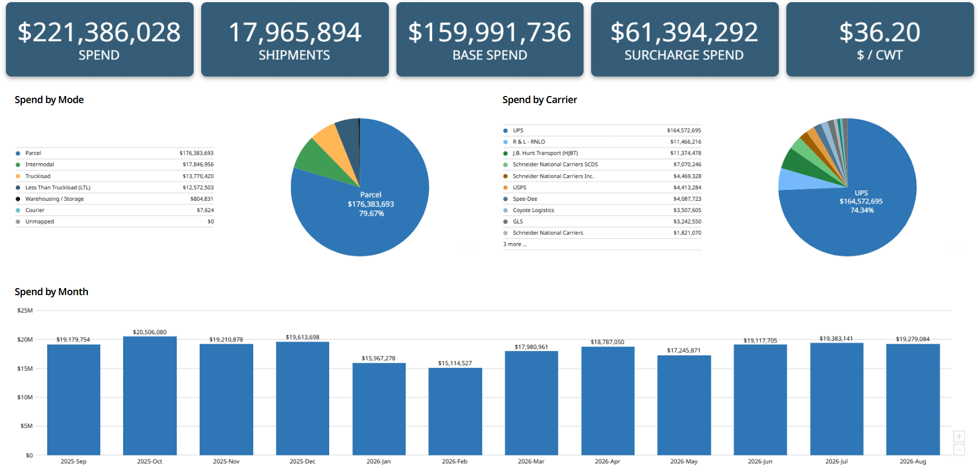Select the UPS row in the carrier legend
980x472 pixels.
(x=602, y=130)
